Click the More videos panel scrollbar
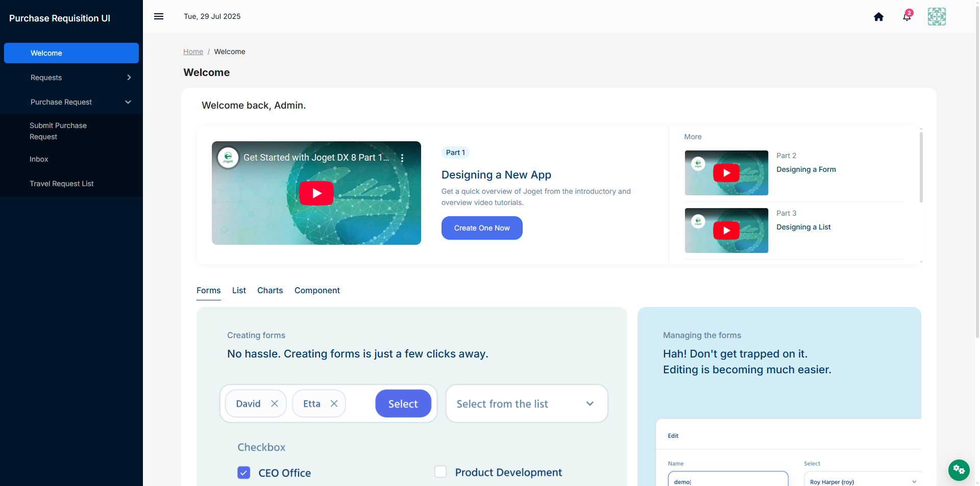980x486 pixels. point(921,167)
